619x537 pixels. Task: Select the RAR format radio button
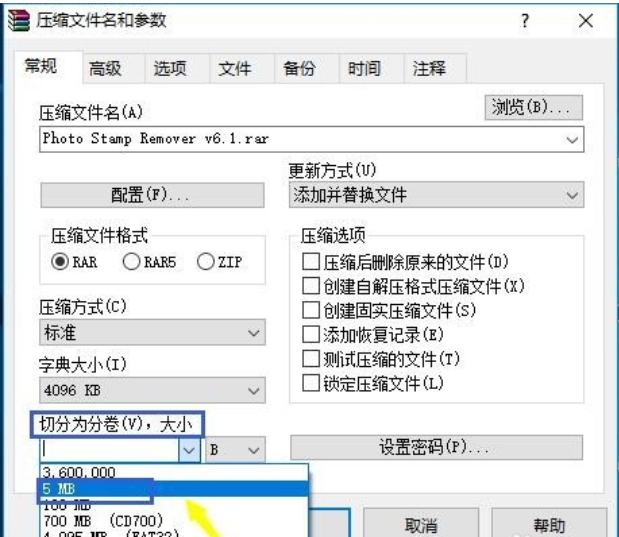[x=60, y=262]
